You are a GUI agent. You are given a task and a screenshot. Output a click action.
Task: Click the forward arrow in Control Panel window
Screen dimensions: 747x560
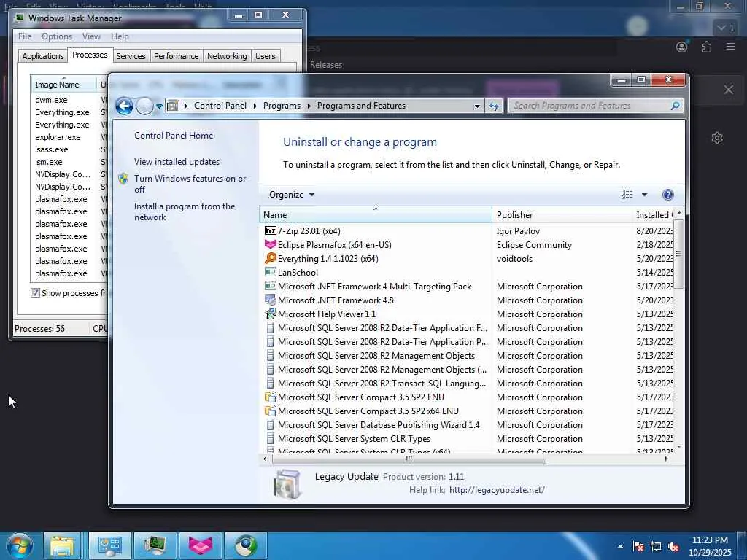(144, 106)
